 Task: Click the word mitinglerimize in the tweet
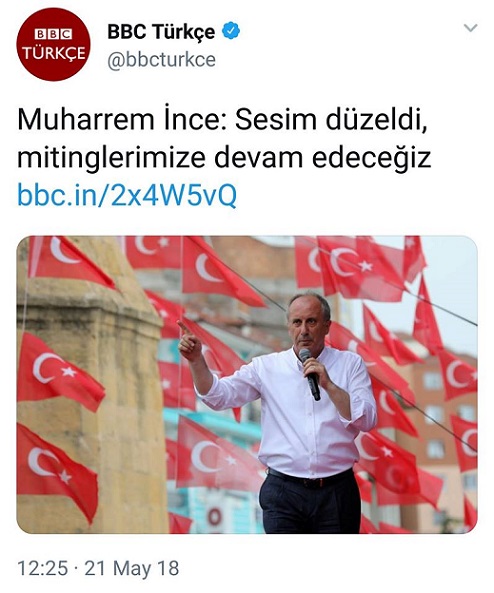point(111,158)
